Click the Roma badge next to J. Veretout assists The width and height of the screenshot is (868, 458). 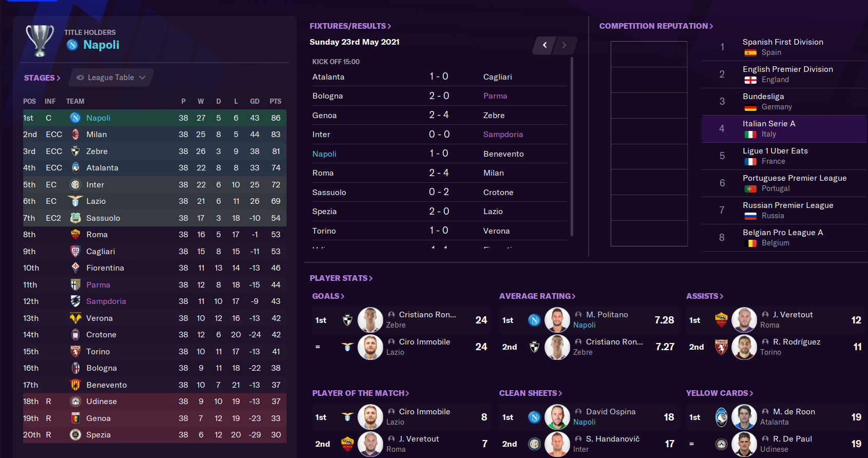[x=721, y=320]
